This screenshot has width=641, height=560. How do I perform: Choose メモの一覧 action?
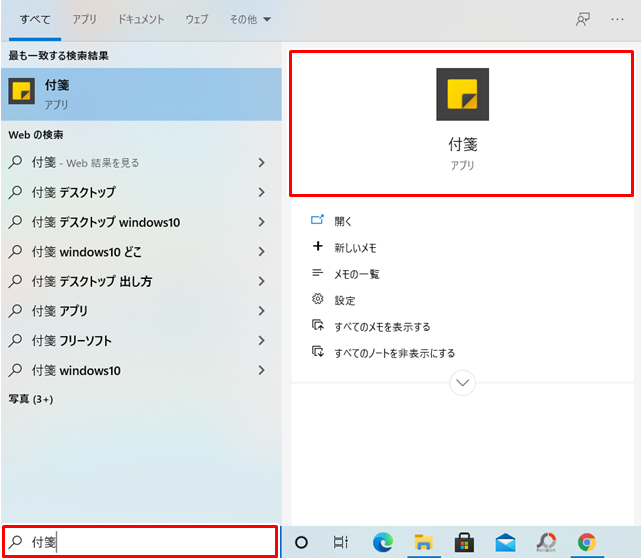click(357, 274)
